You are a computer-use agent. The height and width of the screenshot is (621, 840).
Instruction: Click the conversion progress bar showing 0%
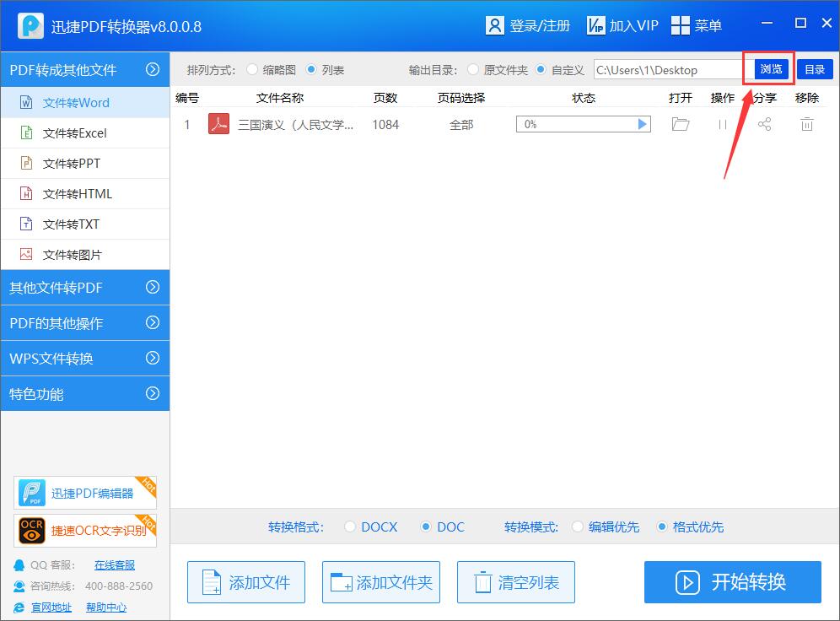pyautogui.click(x=582, y=124)
